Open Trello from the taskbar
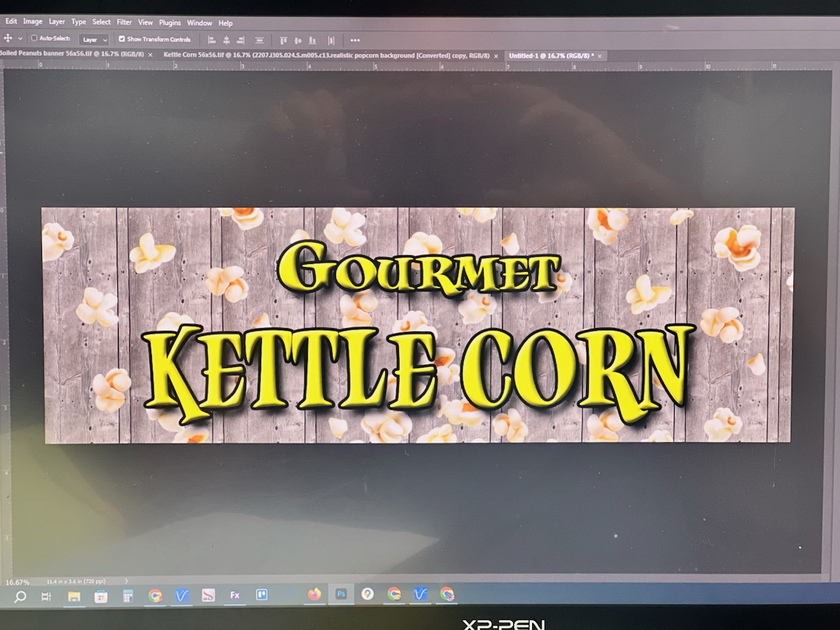The height and width of the screenshot is (630, 840). click(261, 595)
